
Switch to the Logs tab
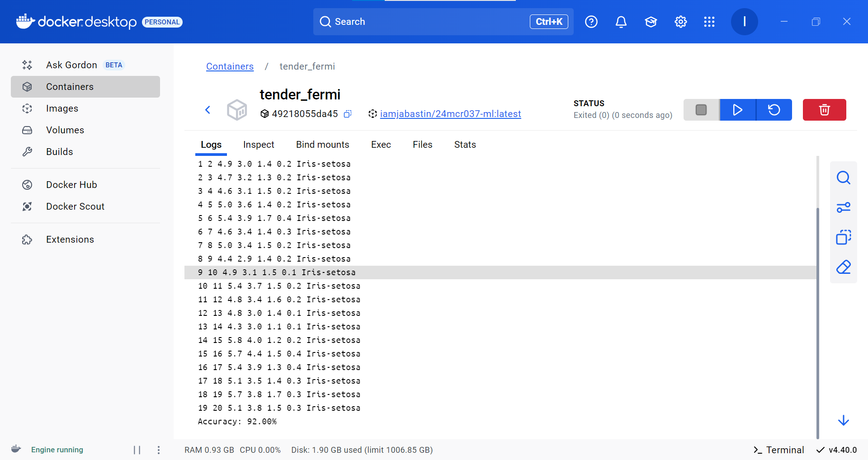(211, 145)
